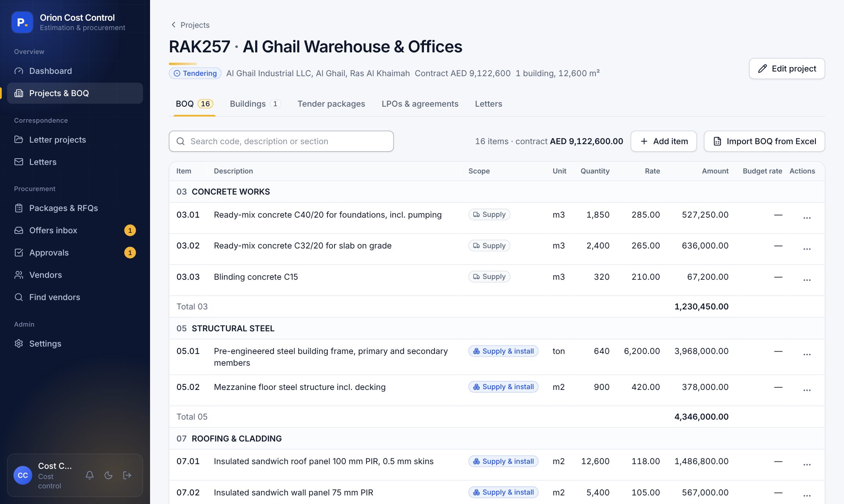Viewport: 844px width, 504px height.
Task: Select Projects & BOQ in sidebar
Action: [75, 93]
